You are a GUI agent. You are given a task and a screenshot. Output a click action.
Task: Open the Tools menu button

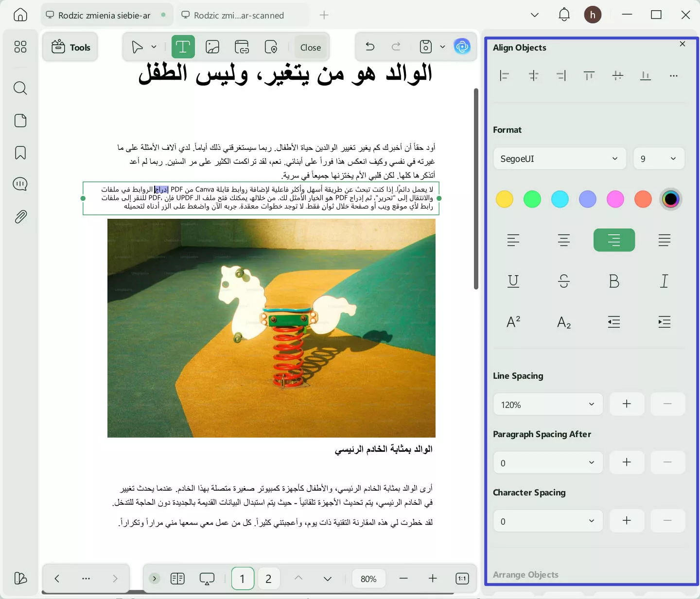point(70,47)
